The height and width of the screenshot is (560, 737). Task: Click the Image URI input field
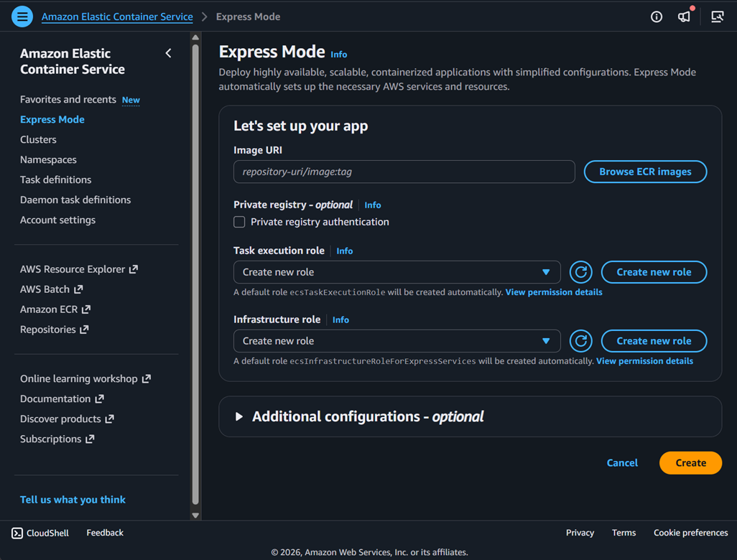(x=404, y=172)
